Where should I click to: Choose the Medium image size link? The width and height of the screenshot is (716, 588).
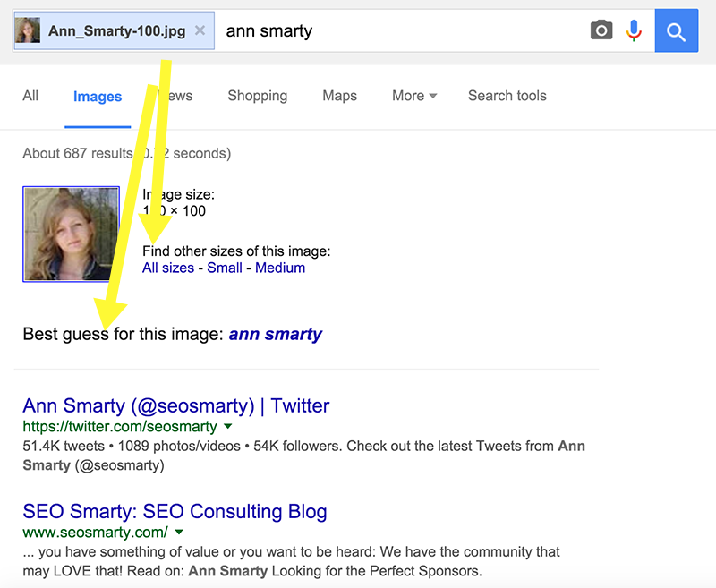[x=280, y=268]
